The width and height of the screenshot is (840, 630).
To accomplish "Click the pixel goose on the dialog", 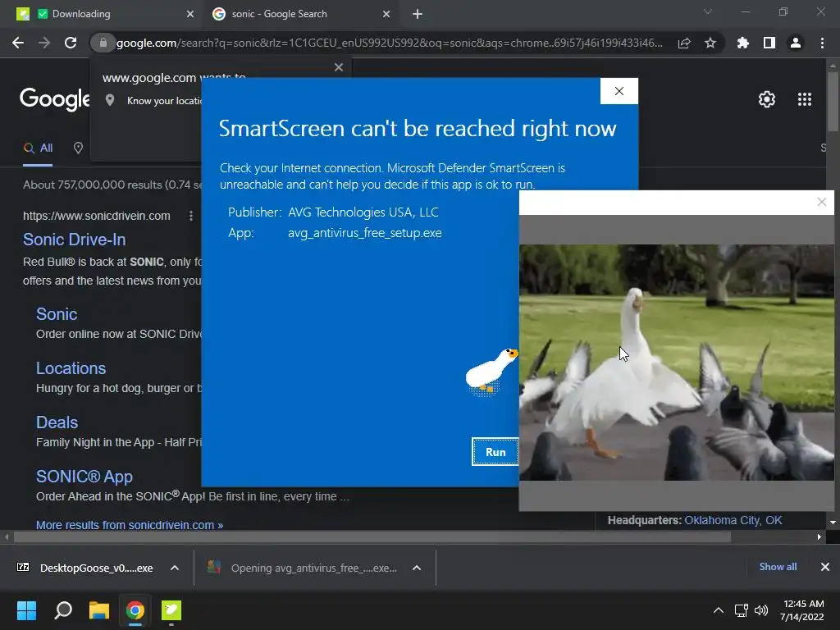I will (x=491, y=372).
